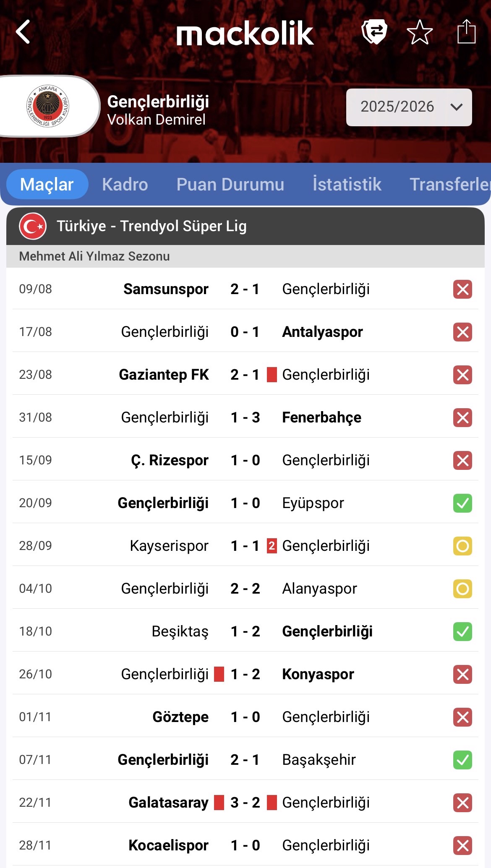Tap the win icon for Beşiktaş match
491x868 pixels.
[462, 632]
